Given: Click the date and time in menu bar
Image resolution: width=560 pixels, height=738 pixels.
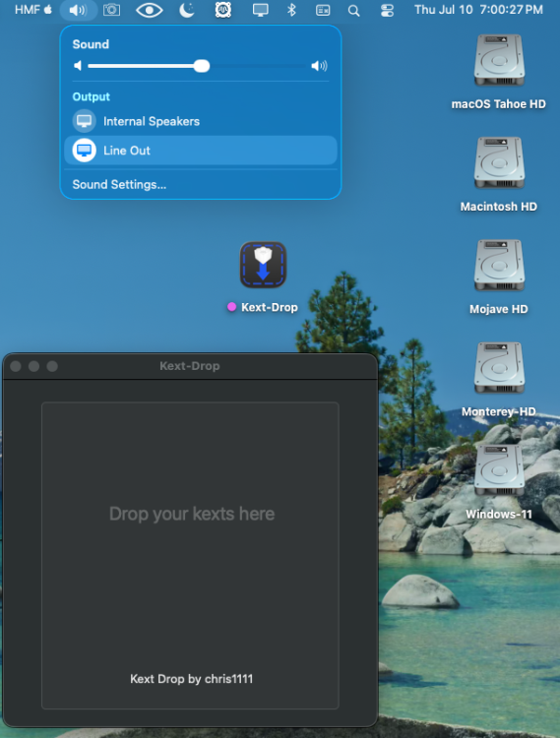Looking at the screenshot, I should [x=478, y=10].
